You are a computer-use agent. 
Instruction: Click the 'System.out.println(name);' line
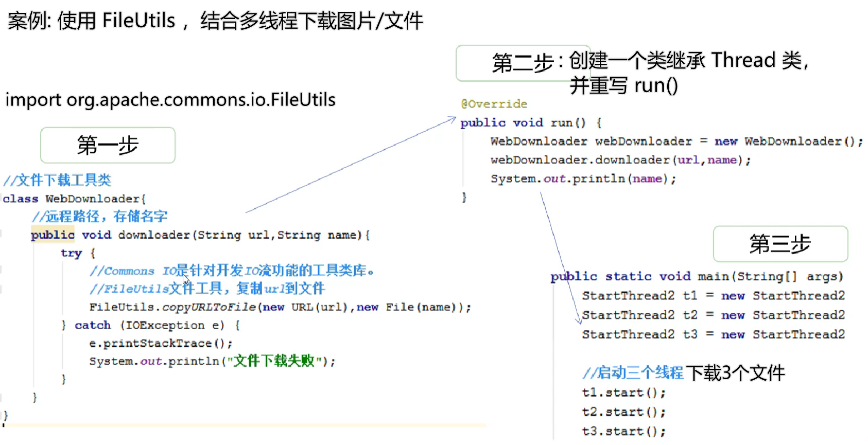pos(583,179)
